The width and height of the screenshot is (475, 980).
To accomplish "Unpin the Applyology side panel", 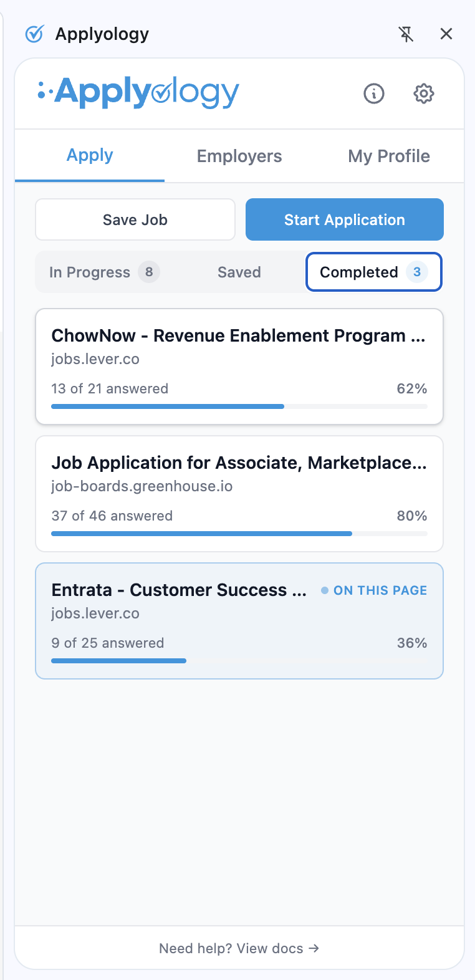I will click(406, 34).
